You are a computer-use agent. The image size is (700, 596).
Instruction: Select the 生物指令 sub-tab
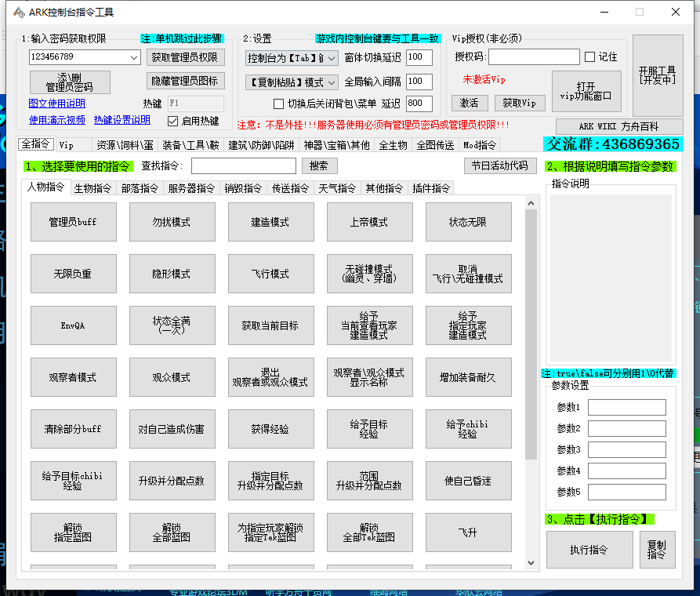92,188
